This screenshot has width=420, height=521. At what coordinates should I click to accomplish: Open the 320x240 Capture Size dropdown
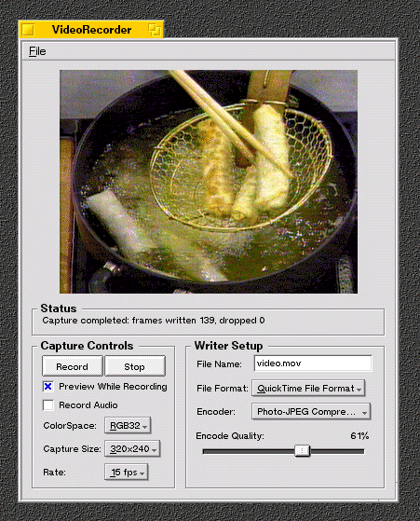(132, 449)
